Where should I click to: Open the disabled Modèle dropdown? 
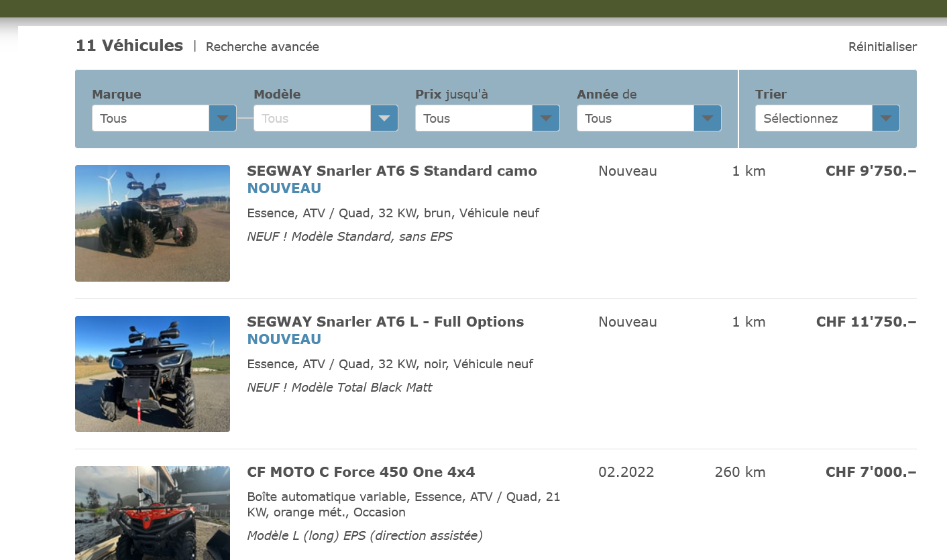tap(325, 118)
